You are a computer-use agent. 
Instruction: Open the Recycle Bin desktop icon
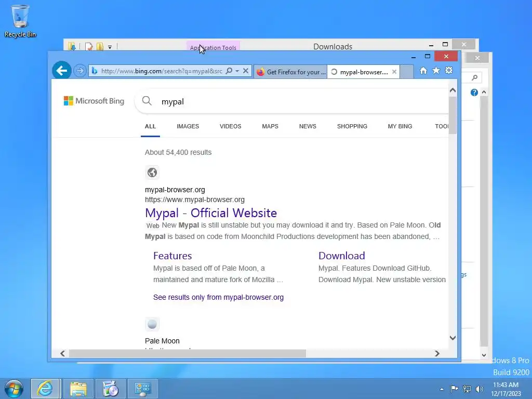pyautogui.click(x=20, y=20)
